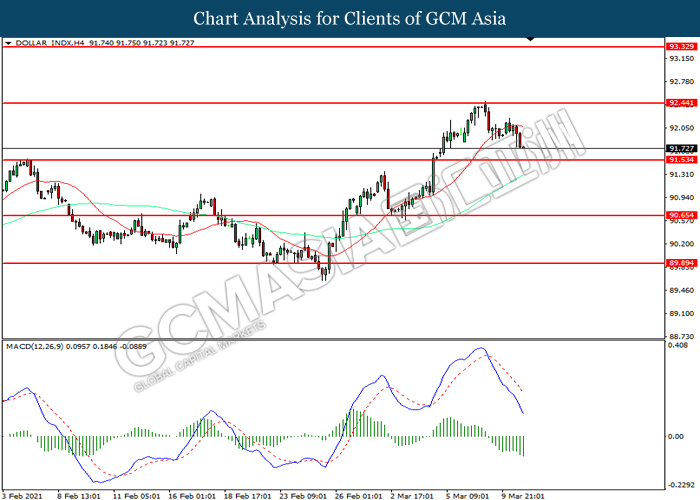This screenshot has height=500, width=700.
Task: Click the 88.730 price axis value
Action: pos(681,337)
